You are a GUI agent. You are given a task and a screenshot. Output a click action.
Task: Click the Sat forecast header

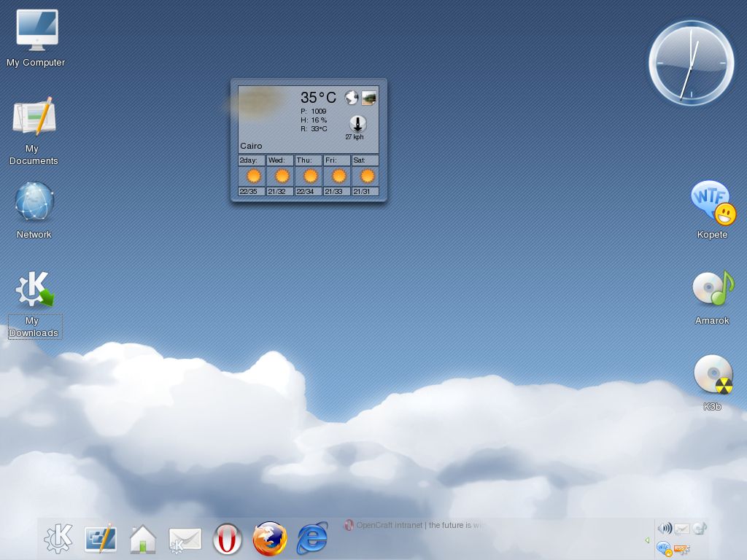[365, 160]
